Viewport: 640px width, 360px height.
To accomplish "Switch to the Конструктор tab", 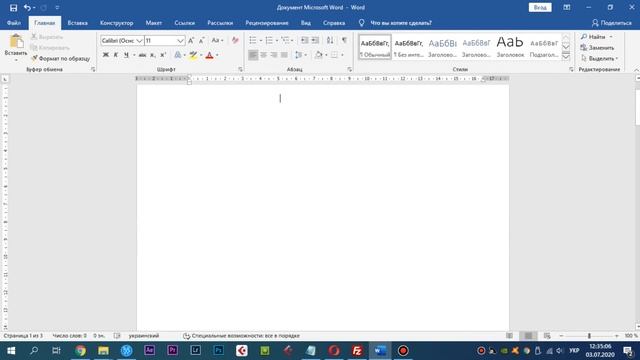I will (117, 23).
